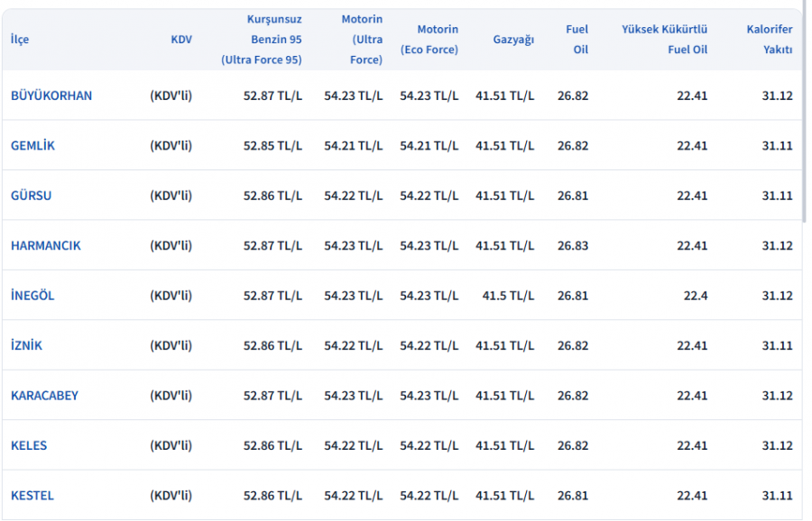This screenshot has width=812, height=521.
Task: Click the GEMLİK district link
Action: tap(32, 145)
